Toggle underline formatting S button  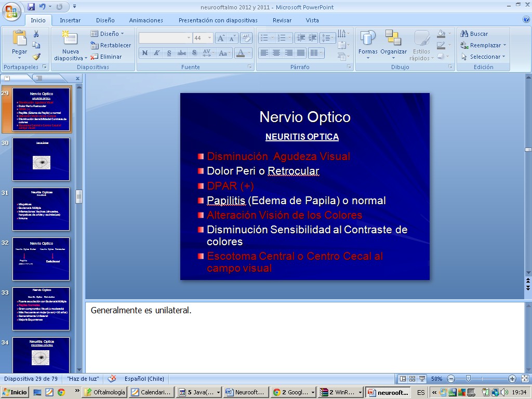[x=169, y=53]
